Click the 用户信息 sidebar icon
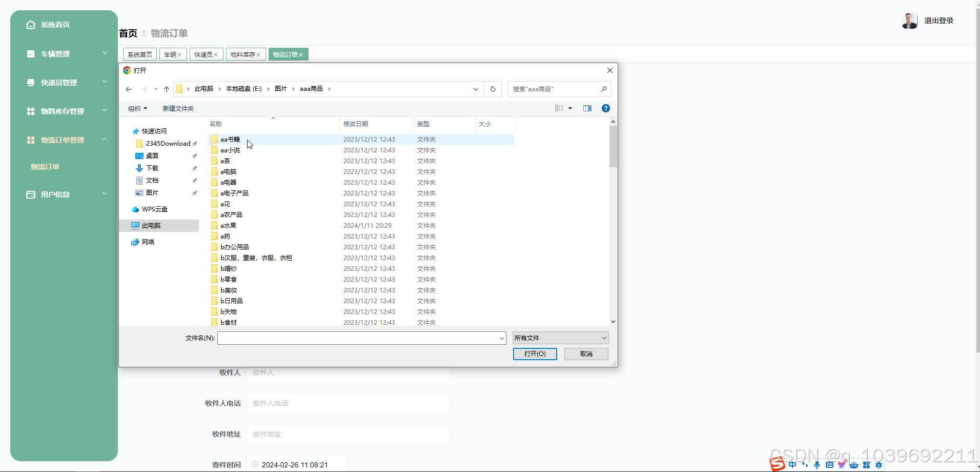Image resolution: width=980 pixels, height=472 pixels. 31,194
